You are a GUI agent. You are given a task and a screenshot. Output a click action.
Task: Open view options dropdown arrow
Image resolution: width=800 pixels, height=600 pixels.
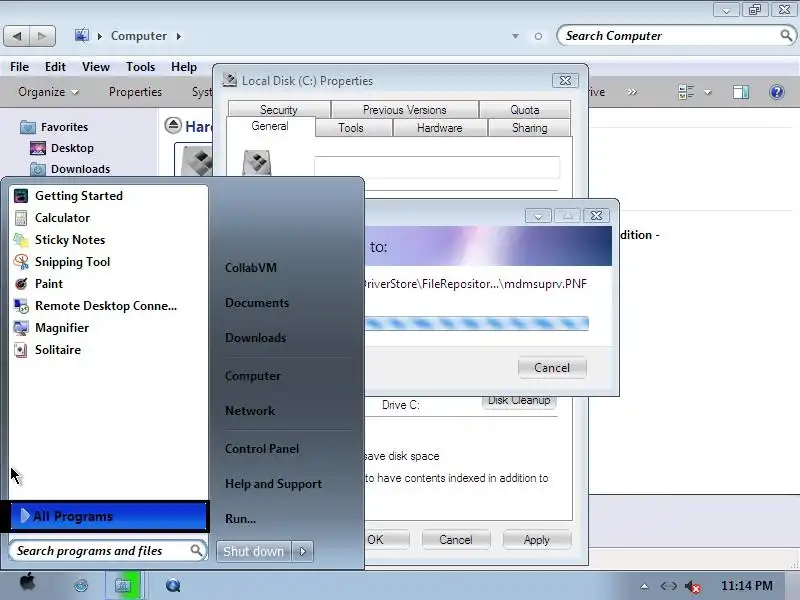click(x=708, y=92)
